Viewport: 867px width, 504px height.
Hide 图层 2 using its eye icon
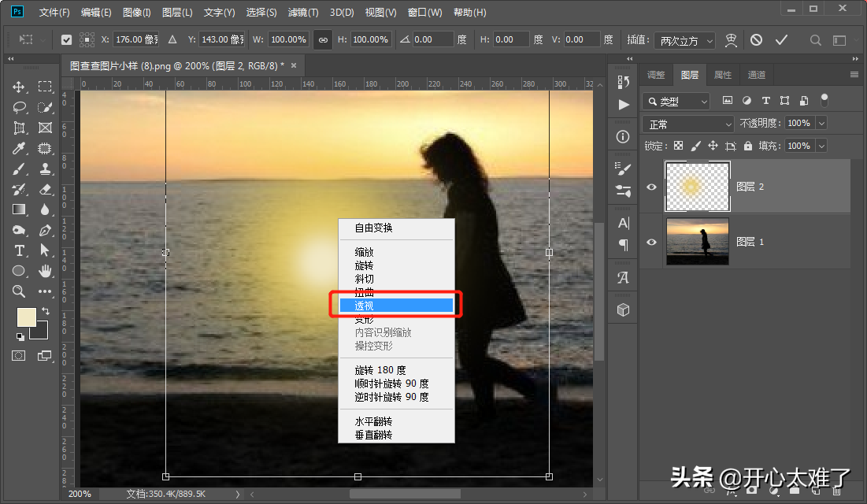pos(651,187)
